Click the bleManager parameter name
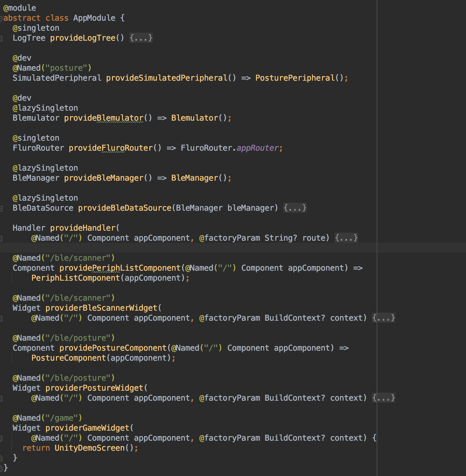 (251, 208)
